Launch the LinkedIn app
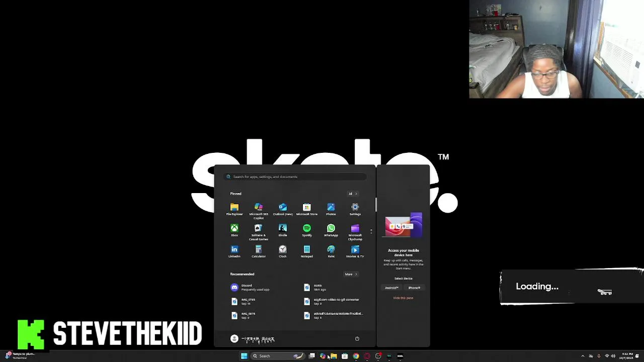This screenshot has width=644, height=362. [x=234, y=251]
